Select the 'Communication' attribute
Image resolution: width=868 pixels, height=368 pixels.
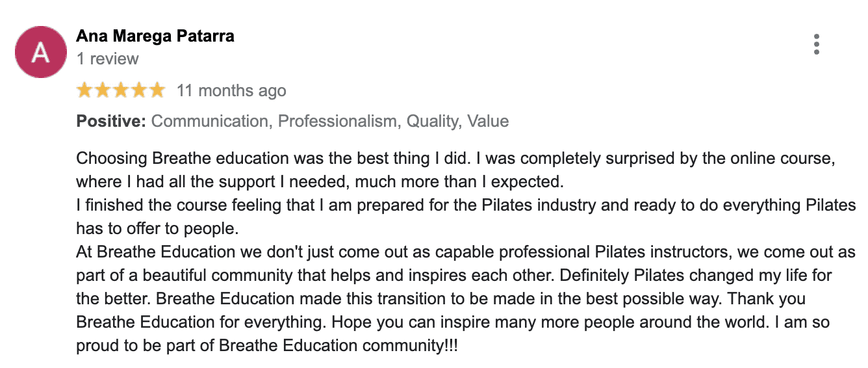pos(209,121)
